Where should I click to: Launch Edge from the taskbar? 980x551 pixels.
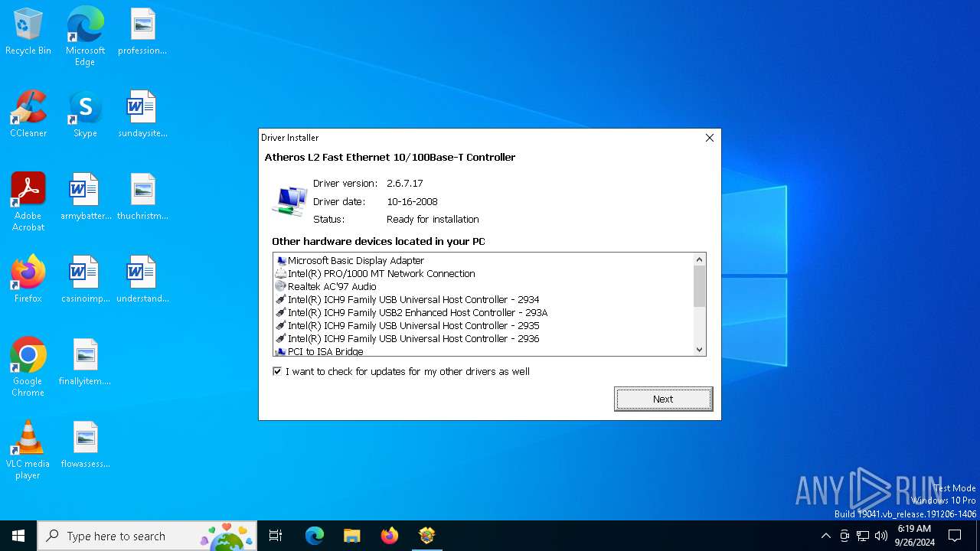315,536
